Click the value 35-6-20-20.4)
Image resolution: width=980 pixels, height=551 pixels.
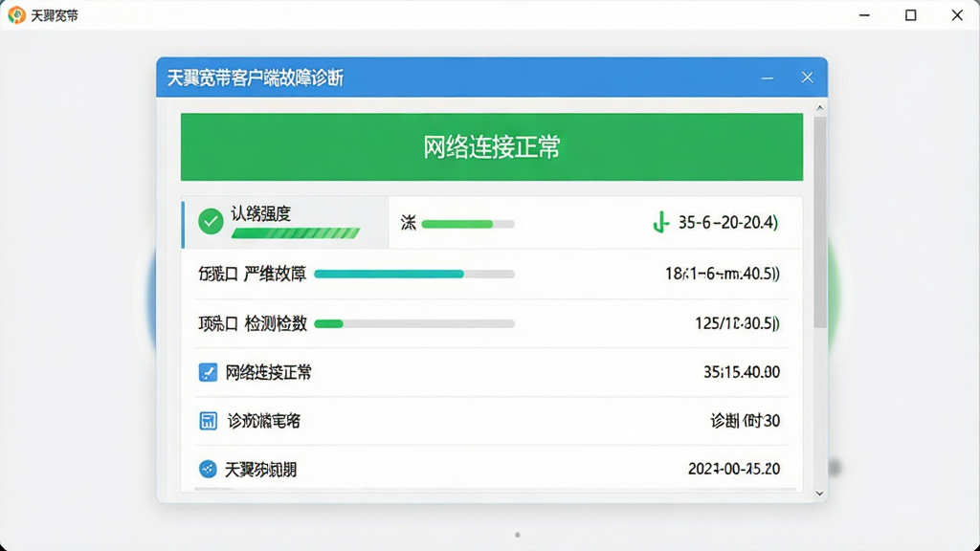click(728, 222)
